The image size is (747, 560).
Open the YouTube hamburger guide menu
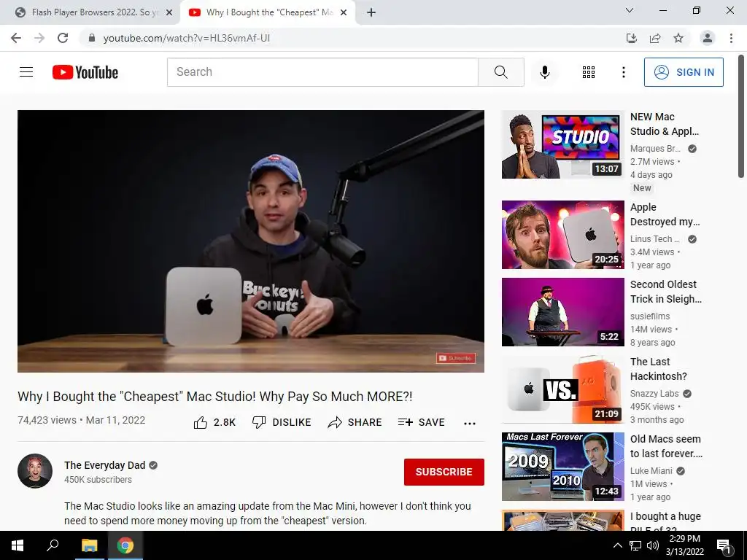click(26, 72)
